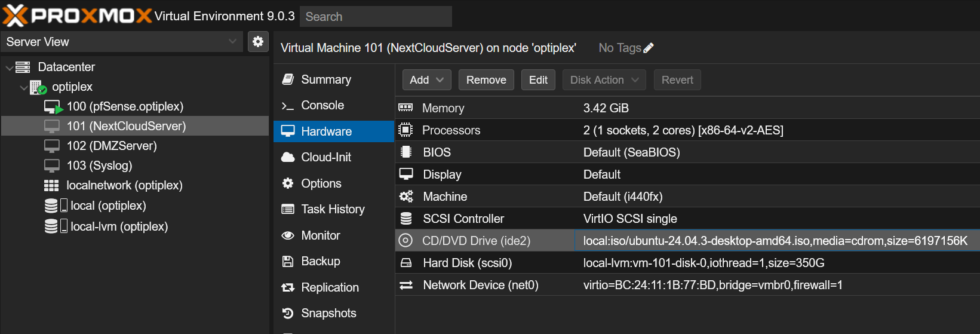Select the Processors hardware row
This screenshot has width=980, height=334.
tap(687, 130)
